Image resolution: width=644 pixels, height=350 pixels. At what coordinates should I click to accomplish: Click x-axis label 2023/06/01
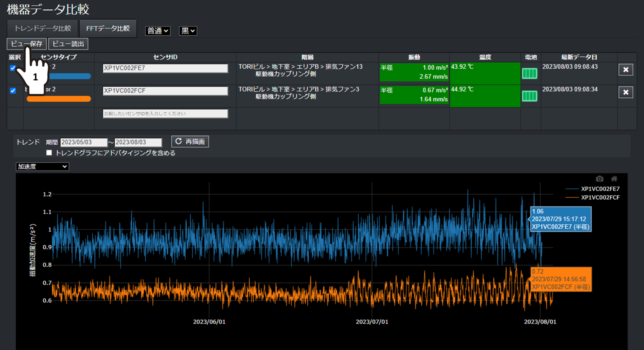pyautogui.click(x=209, y=322)
